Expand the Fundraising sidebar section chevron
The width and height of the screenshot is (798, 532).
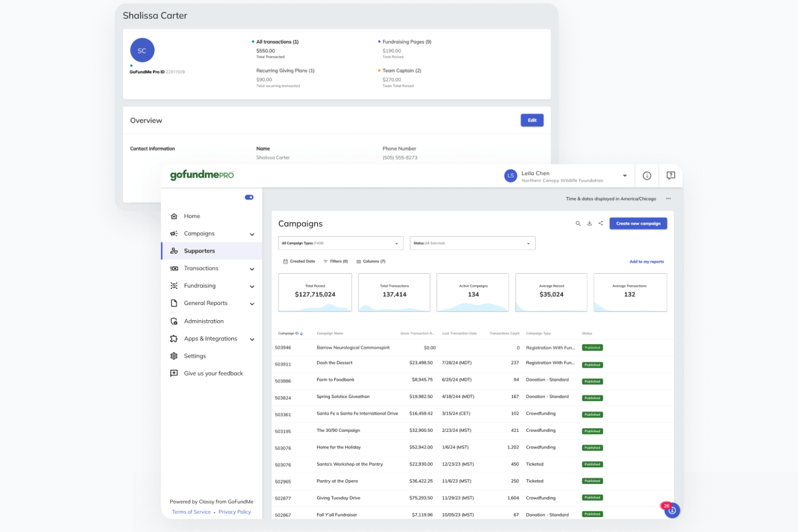(252, 286)
